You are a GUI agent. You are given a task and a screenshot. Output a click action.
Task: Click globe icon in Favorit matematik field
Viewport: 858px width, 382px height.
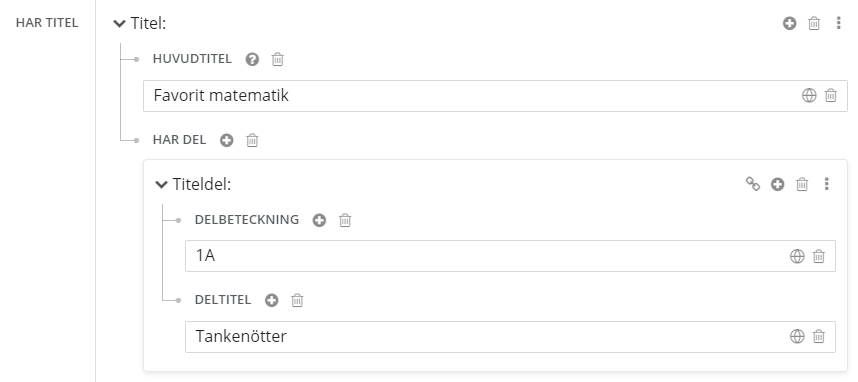pos(809,95)
